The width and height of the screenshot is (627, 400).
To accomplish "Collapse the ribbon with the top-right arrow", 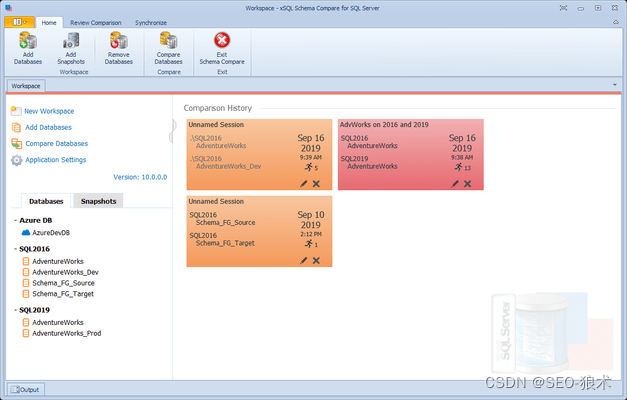I will tap(616, 22).
